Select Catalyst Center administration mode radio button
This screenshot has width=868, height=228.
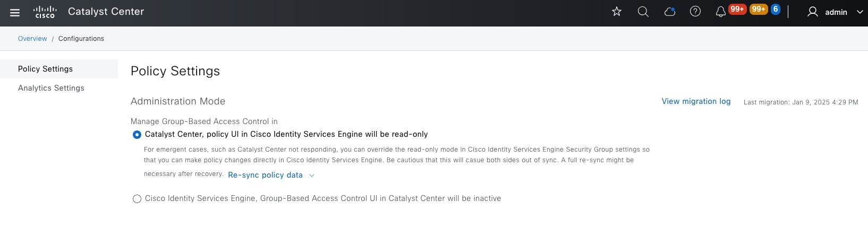pyautogui.click(x=137, y=135)
